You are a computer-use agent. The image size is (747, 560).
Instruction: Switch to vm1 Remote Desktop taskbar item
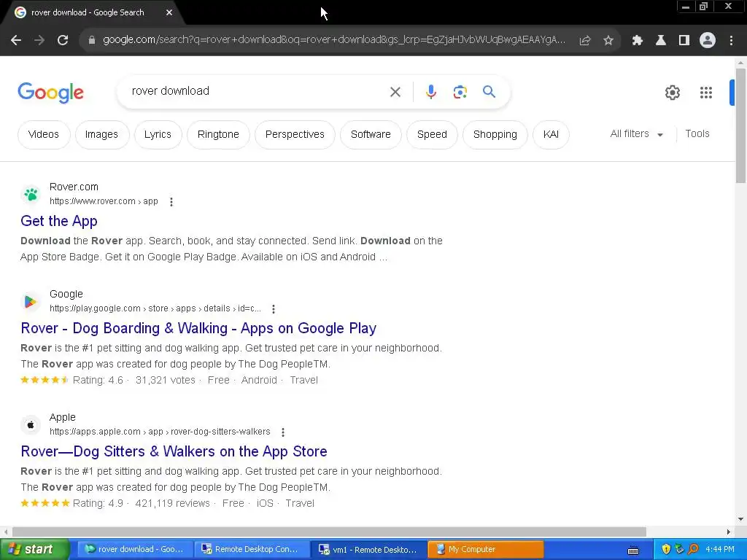click(x=369, y=550)
